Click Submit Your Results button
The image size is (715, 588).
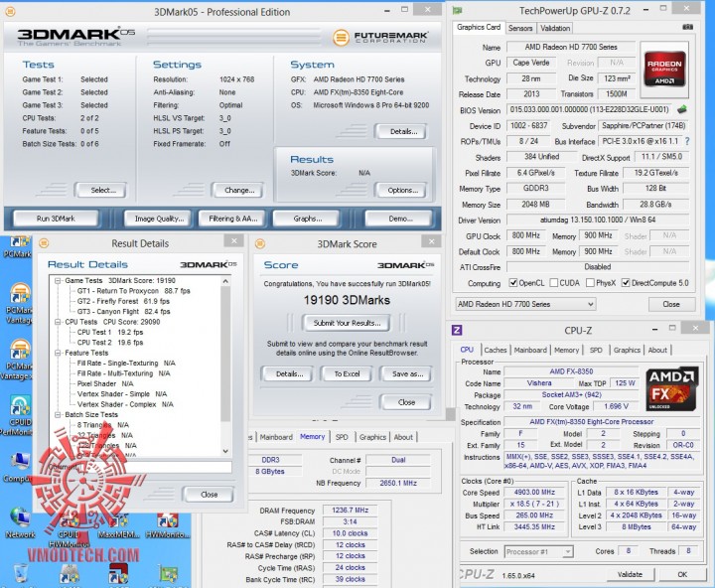(347, 323)
